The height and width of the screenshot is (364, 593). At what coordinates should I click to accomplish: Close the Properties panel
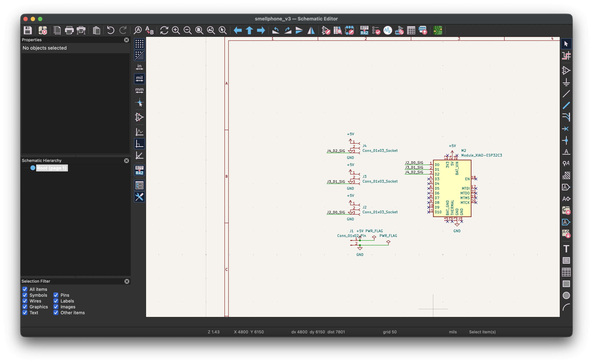[x=127, y=40]
